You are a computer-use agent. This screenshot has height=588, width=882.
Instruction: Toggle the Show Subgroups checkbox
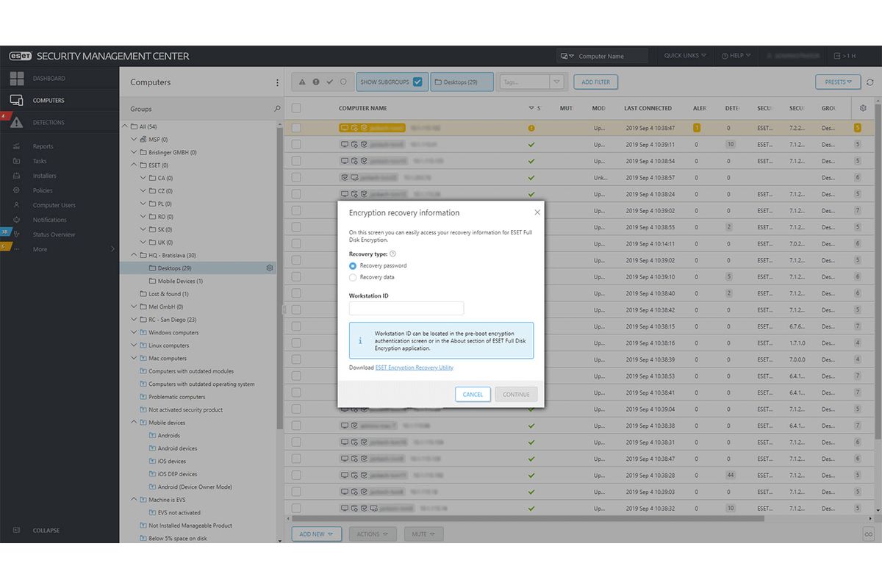click(417, 82)
